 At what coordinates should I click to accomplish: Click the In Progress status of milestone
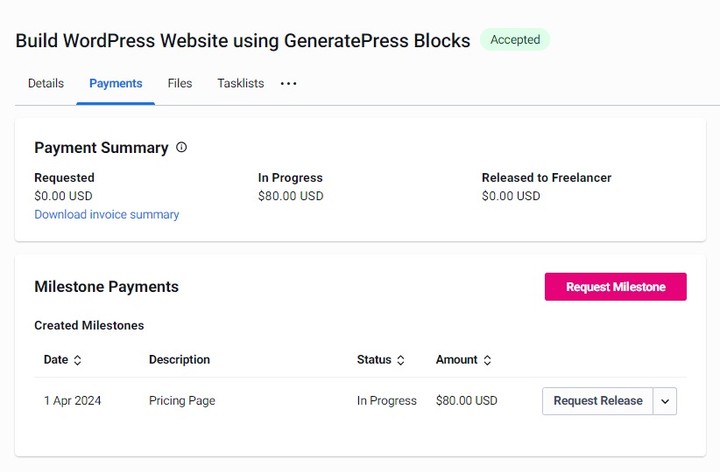[386, 401]
